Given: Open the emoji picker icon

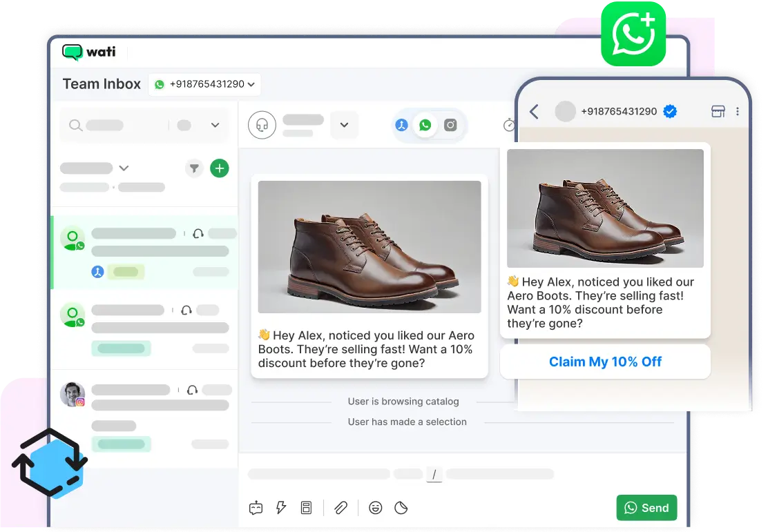Looking at the screenshot, I should pyautogui.click(x=376, y=508).
